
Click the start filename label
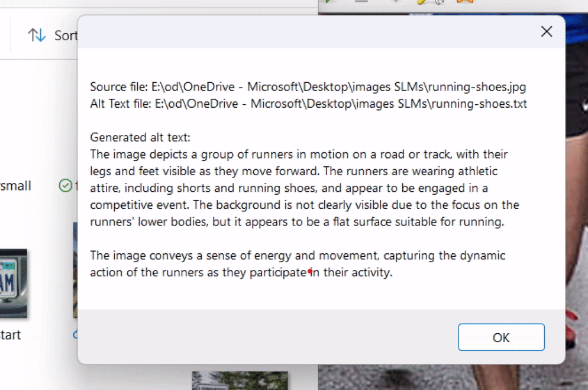pyautogui.click(x=11, y=335)
